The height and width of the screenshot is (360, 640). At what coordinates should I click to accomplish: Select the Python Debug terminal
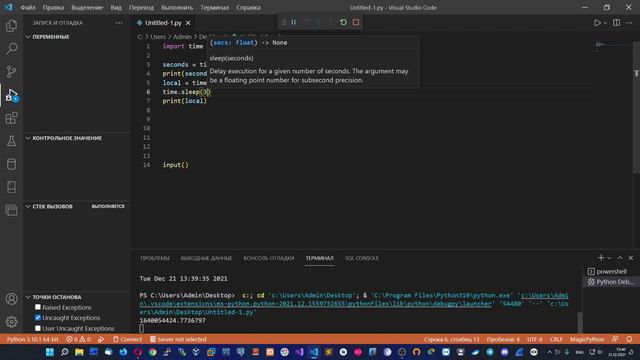tap(610, 282)
